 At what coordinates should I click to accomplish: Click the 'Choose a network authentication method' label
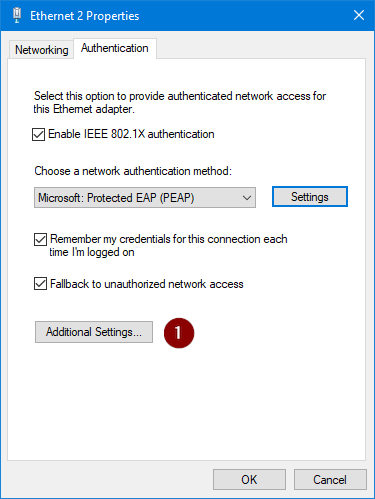pyautogui.click(x=133, y=171)
